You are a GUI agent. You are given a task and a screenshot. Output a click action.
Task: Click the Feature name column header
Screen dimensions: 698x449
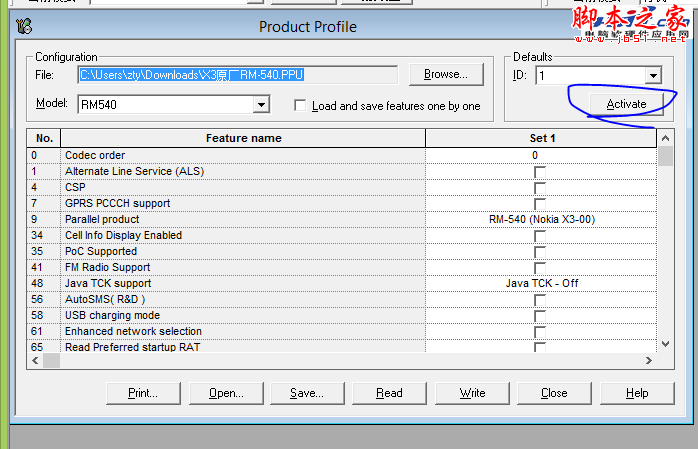(x=243, y=138)
